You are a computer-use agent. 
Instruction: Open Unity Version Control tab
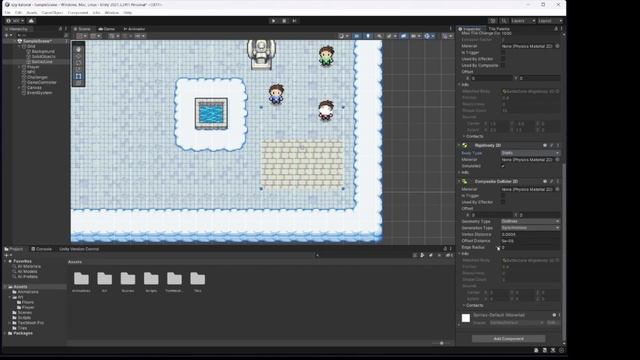(x=79, y=249)
